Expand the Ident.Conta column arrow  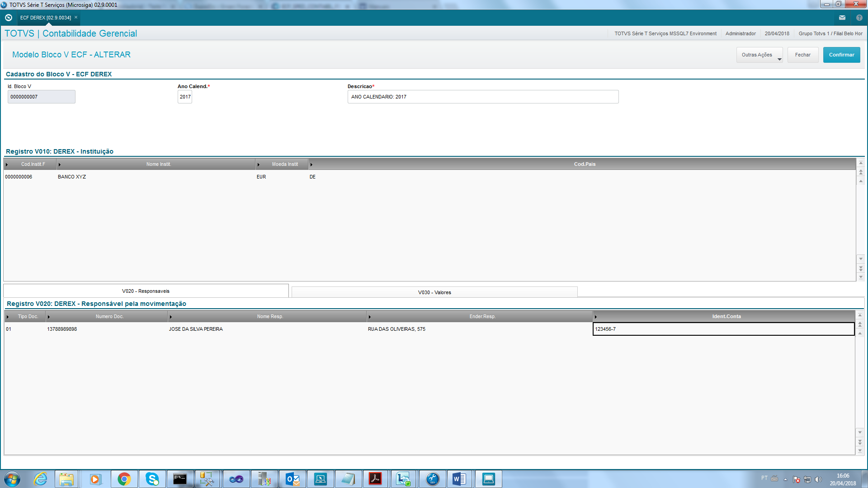pos(596,317)
